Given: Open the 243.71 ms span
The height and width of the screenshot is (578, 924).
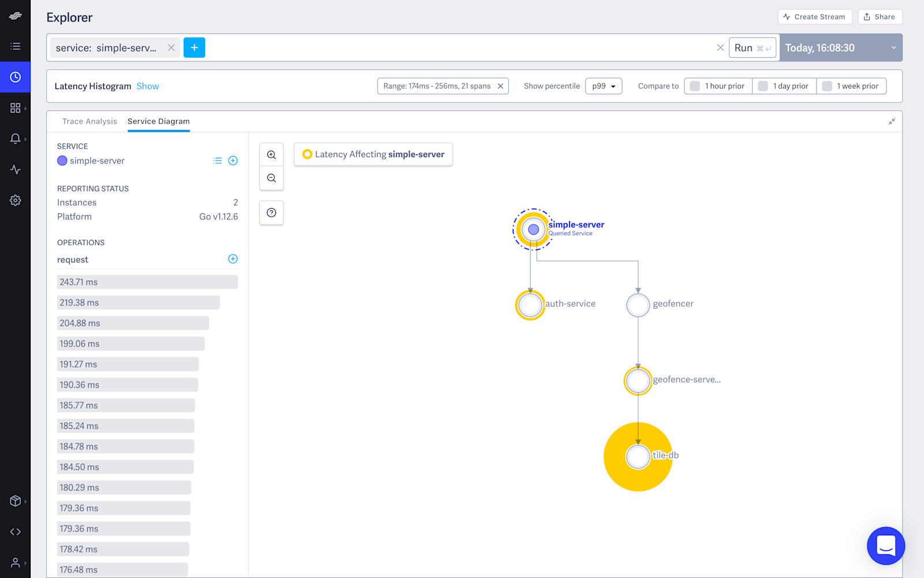Looking at the screenshot, I should click(147, 282).
